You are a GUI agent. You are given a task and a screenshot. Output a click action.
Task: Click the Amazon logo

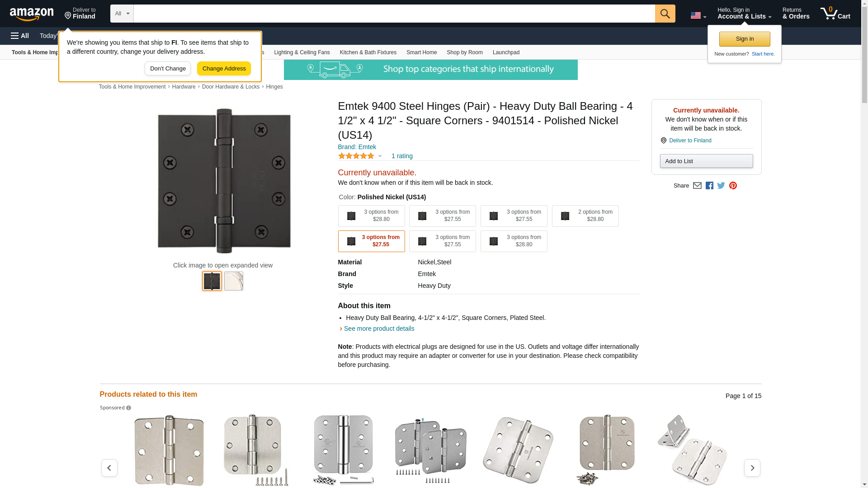coord(32,14)
